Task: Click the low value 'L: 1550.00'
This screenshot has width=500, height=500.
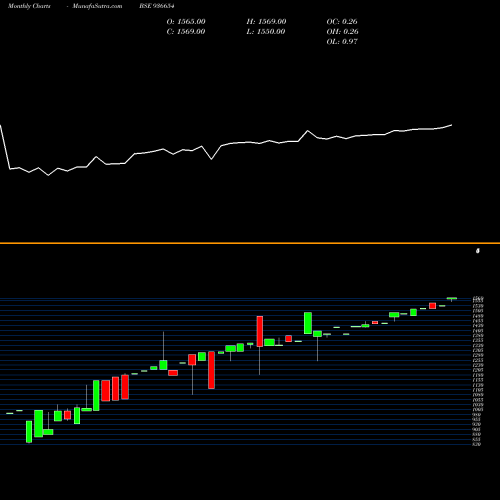Action: [266, 32]
